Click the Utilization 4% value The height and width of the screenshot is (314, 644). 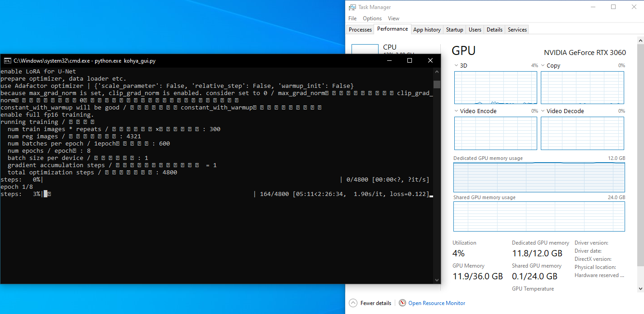(x=458, y=253)
